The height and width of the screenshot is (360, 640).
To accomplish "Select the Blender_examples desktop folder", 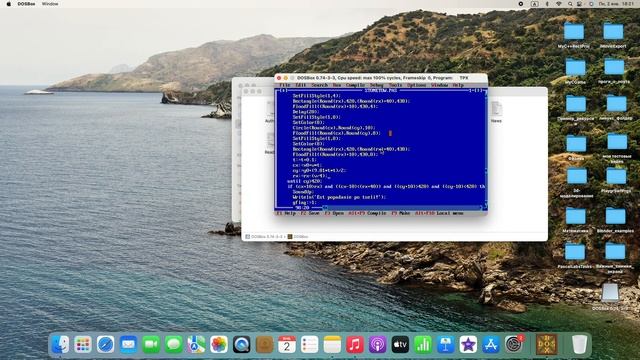I will click(616, 216).
